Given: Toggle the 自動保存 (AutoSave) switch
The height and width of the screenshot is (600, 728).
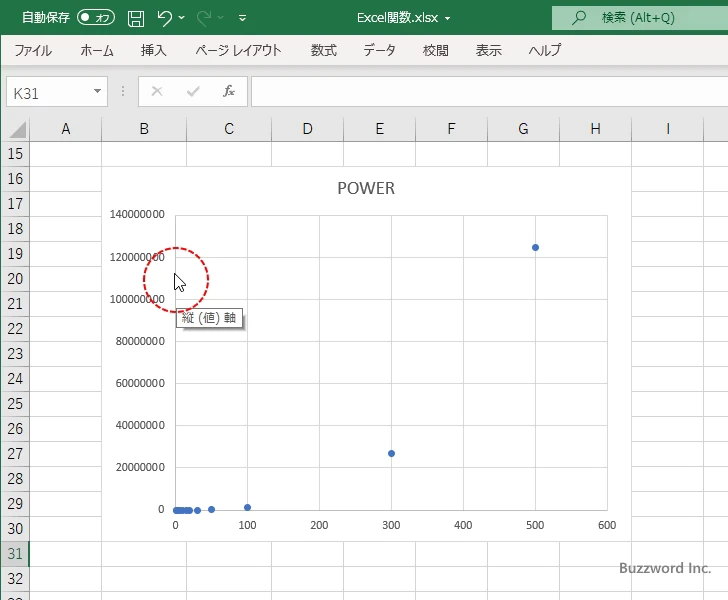Looking at the screenshot, I should point(96,18).
